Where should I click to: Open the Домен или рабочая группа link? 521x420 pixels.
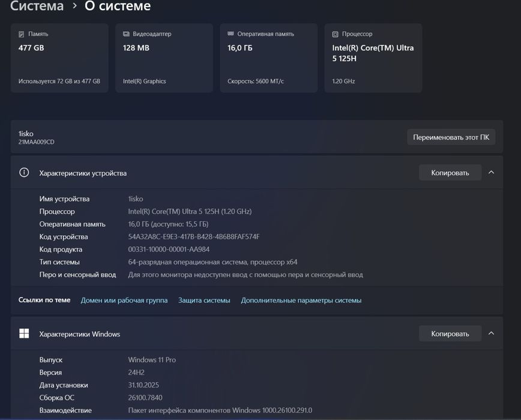coord(124,300)
